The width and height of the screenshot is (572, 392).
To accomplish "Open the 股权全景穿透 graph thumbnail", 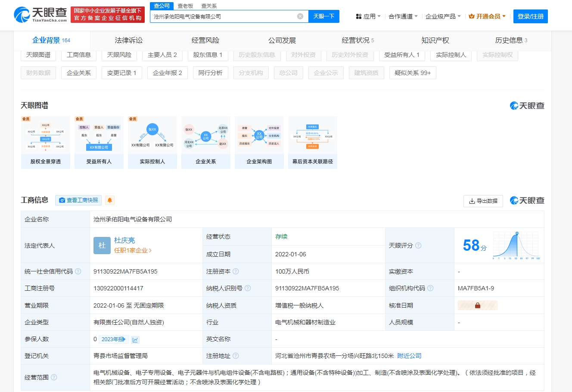I will pos(46,143).
